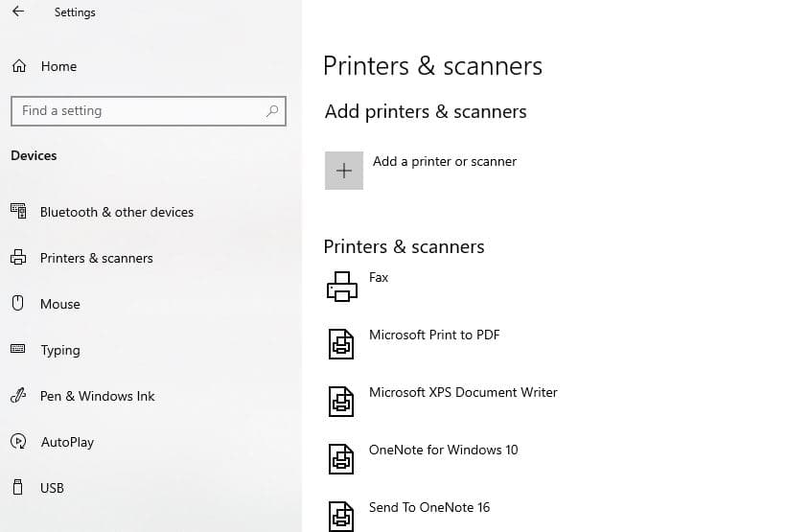This screenshot has height=532, width=810.
Task: Click the back arrow in Settings
Action: pos(18,11)
